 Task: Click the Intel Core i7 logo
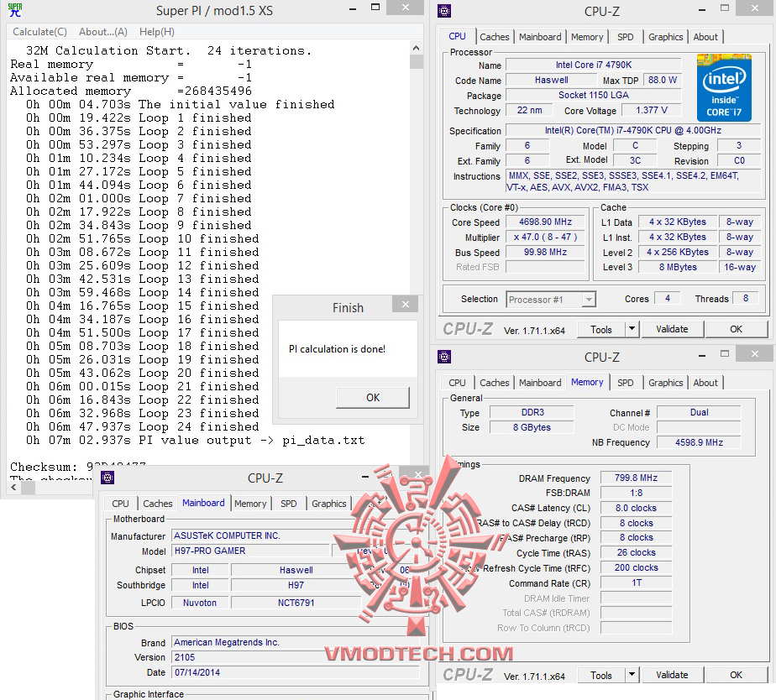(724, 87)
